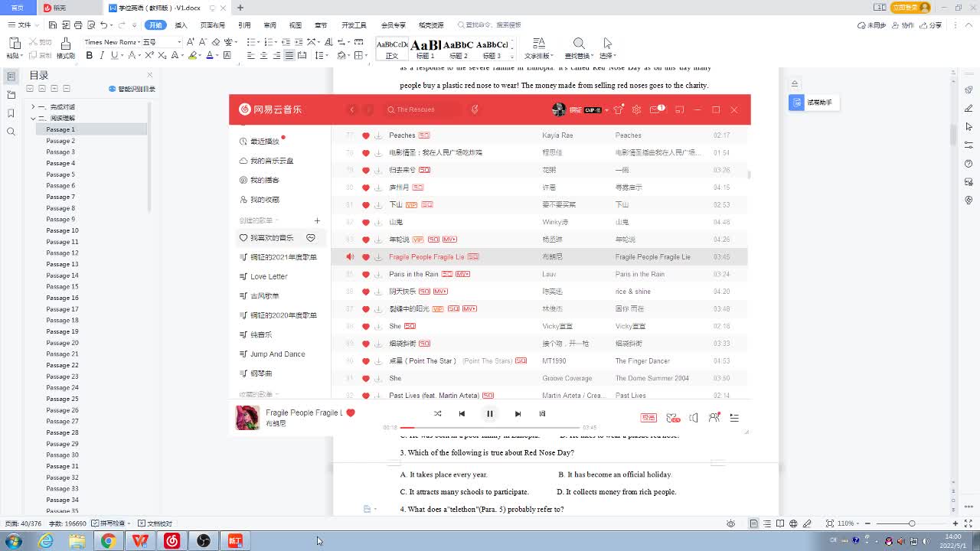Create new playlist with plus icon
Screen dimensions: 980x551
317,221
